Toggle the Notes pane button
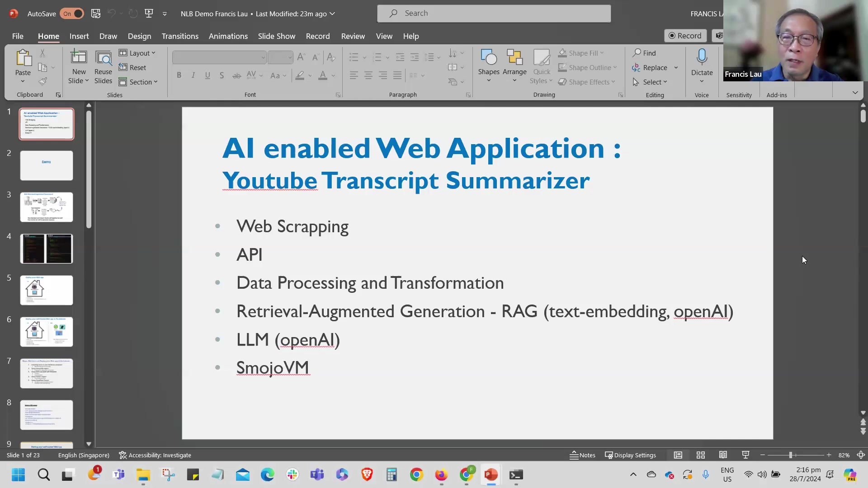Screen dimensions: 868x488 pos(582,455)
